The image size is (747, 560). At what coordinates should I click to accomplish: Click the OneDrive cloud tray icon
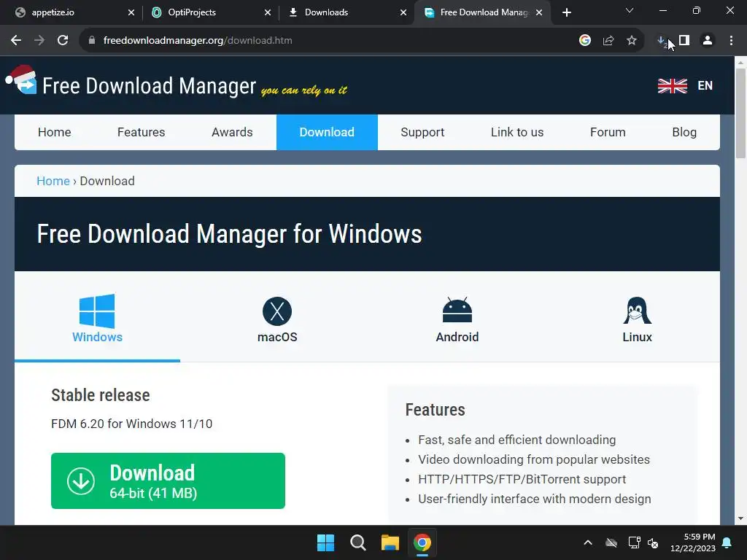[611, 542]
